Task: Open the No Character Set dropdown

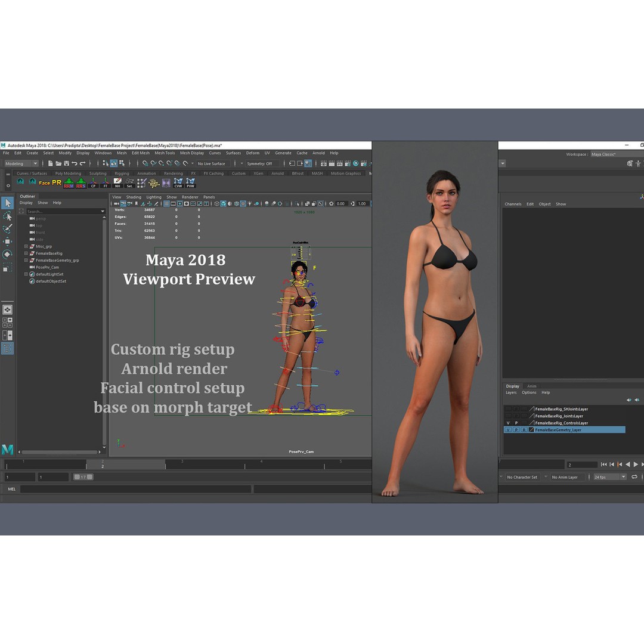Action: pos(522,477)
